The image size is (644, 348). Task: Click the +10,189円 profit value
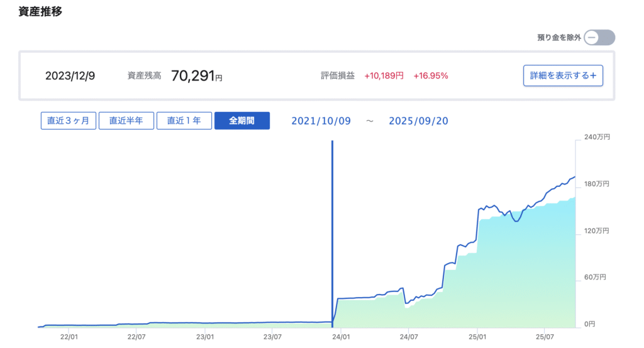(384, 76)
